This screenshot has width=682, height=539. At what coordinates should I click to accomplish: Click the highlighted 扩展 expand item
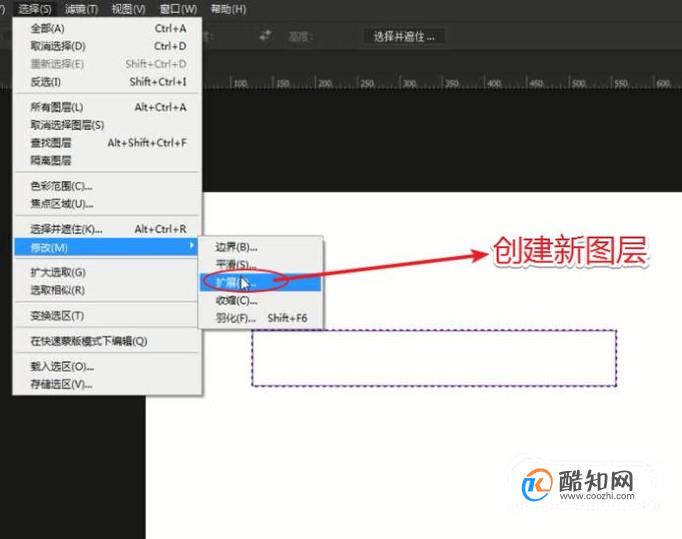click(x=261, y=282)
